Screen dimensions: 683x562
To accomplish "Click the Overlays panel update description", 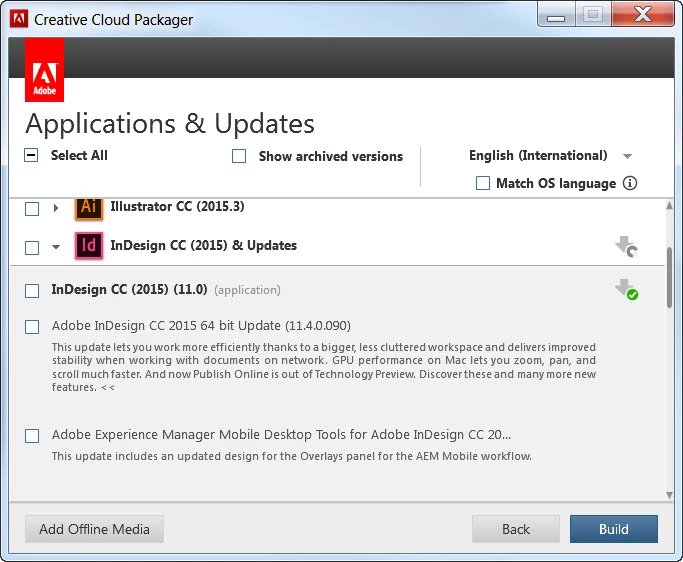I will [x=292, y=456].
